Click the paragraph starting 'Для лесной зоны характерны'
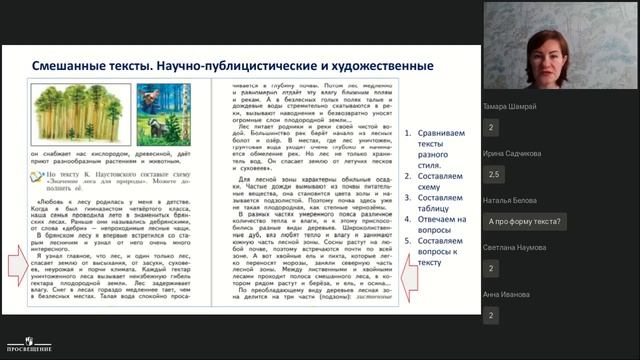Screen dimensions: 640x360 click(x=312, y=193)
